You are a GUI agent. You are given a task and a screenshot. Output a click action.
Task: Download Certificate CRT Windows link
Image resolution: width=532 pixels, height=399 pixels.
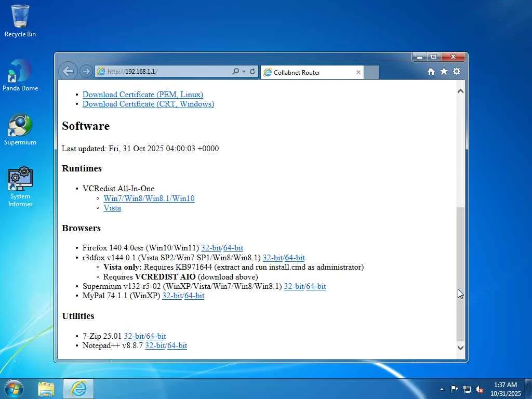pyautogui.click(x=148, y=104)
